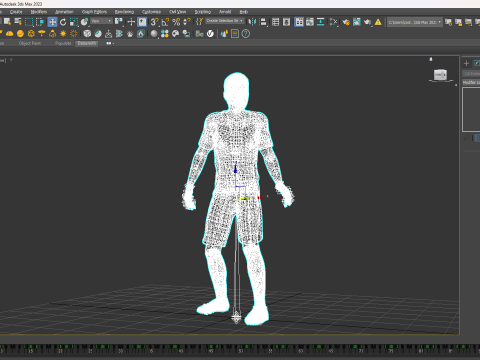Click the four-dots blue and yellow icon
The image size is (480, 360).
click(165, 34)
